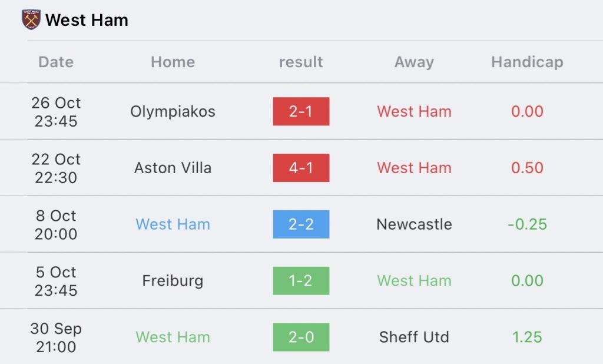This screenshot has width=603, height=364.
Task: Open the red 2-1 Olympiakos result badge
Action: click(301, 111)
